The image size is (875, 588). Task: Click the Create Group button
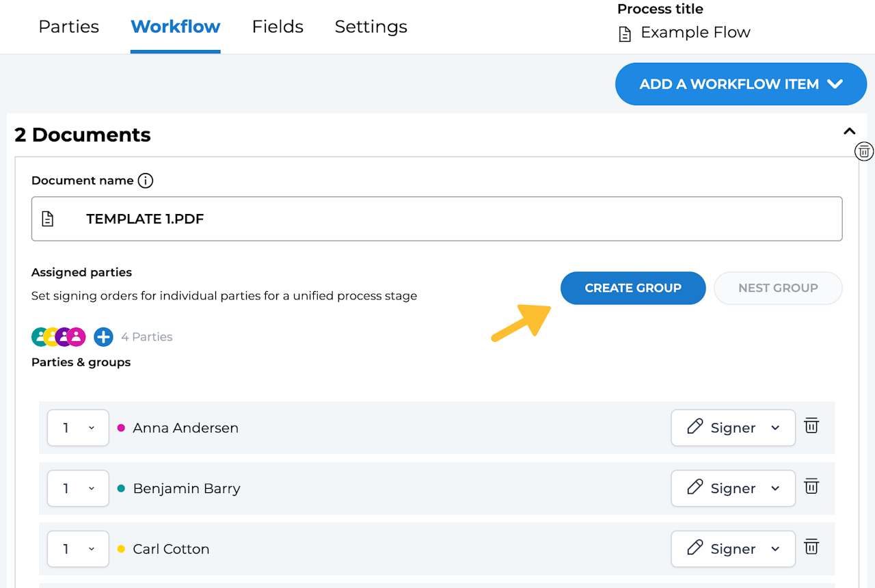(633, 288)
